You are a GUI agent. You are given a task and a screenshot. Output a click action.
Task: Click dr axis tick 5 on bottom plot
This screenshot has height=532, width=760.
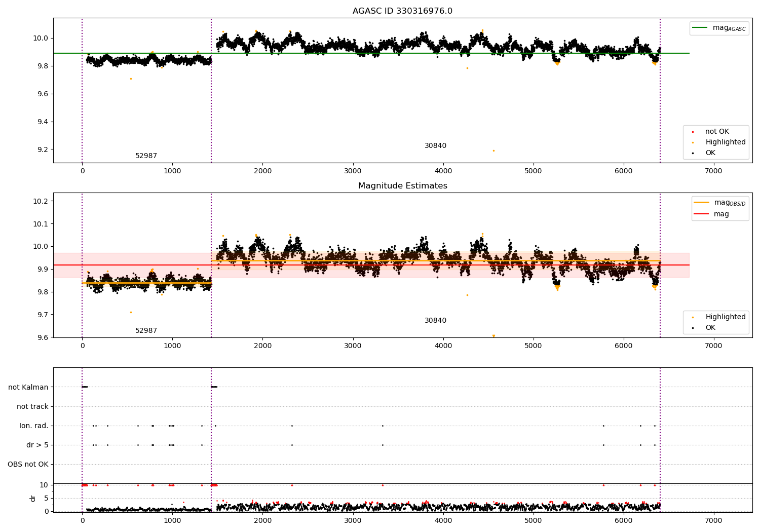[x=47, y=499]
